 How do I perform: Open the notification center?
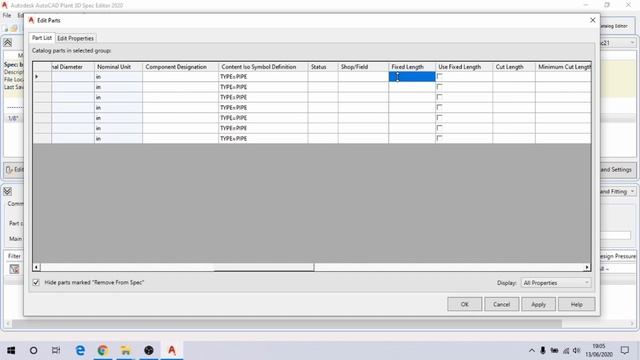pos(624,350)
